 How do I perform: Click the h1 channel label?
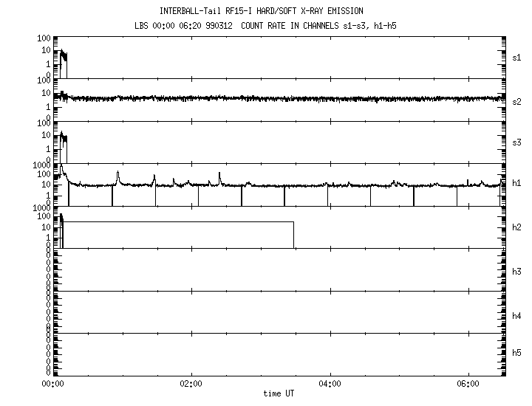(517, 184)
